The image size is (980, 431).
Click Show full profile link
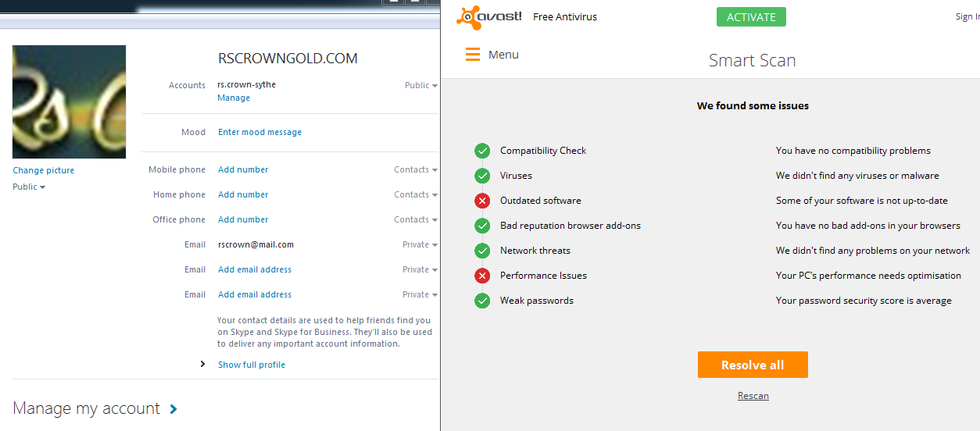252,365
